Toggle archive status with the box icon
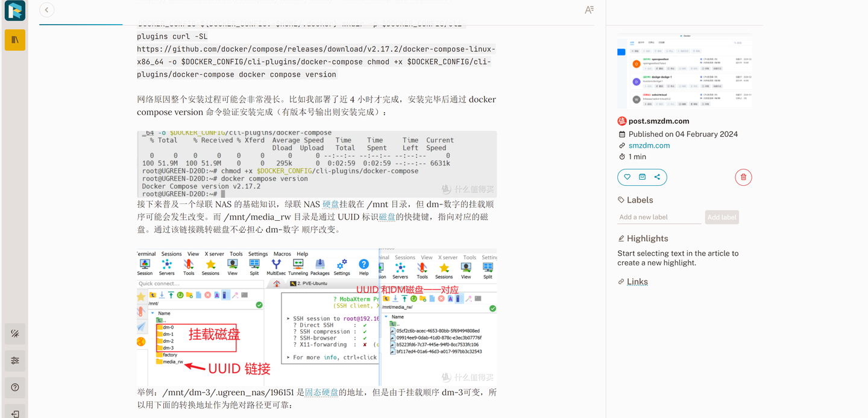This screenshot has height=418, width=868. [x=642, y=177]
